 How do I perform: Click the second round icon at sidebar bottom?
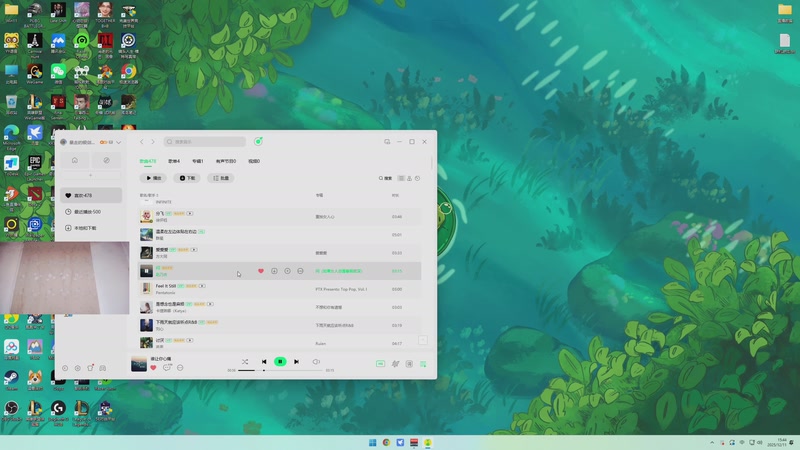78,368
